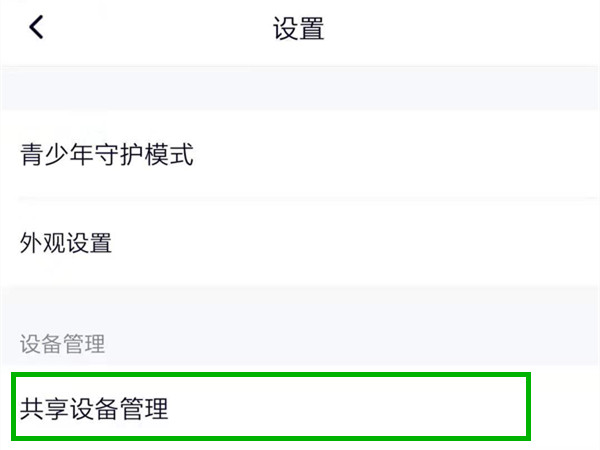The height and width of the screenshot is (450, 600).
Task: Go back from the 设置 page
Action: 36,28
